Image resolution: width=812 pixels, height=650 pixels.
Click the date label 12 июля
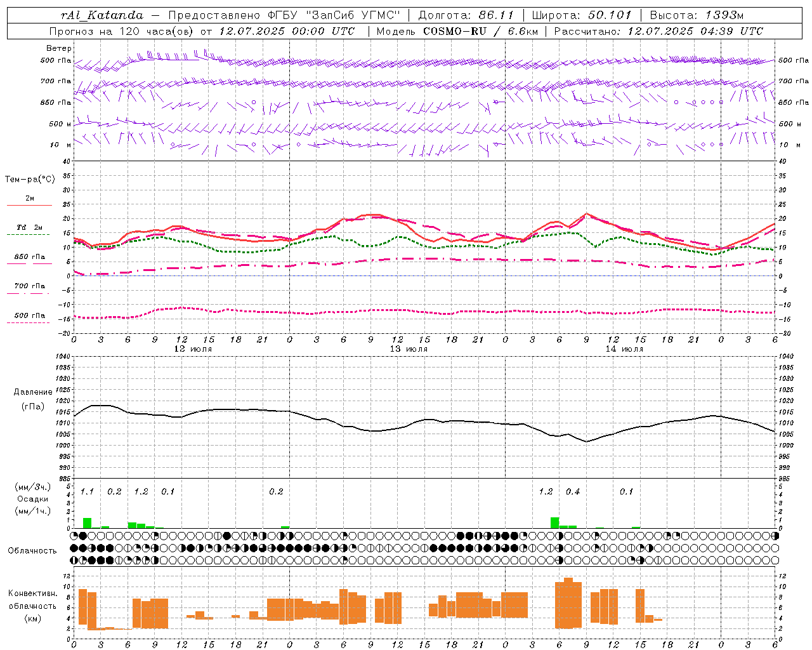tap(193, 348)
